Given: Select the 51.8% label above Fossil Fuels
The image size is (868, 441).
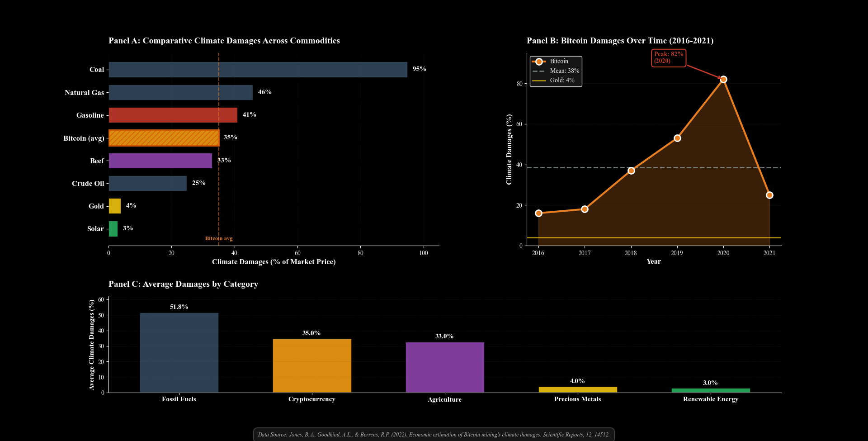Looking at the screenshot, I should click(x=179, y=307).
